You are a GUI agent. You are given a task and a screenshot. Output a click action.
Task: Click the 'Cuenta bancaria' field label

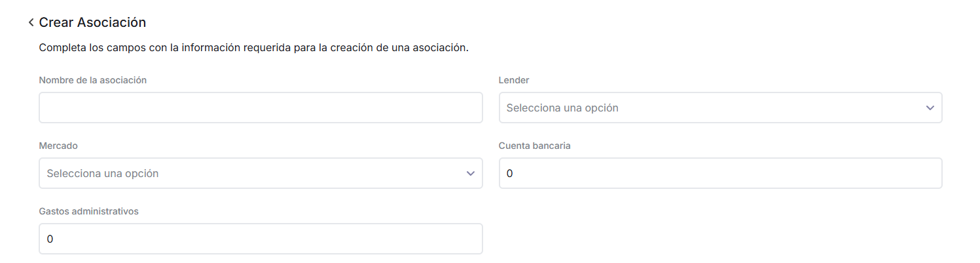(535, 146)
